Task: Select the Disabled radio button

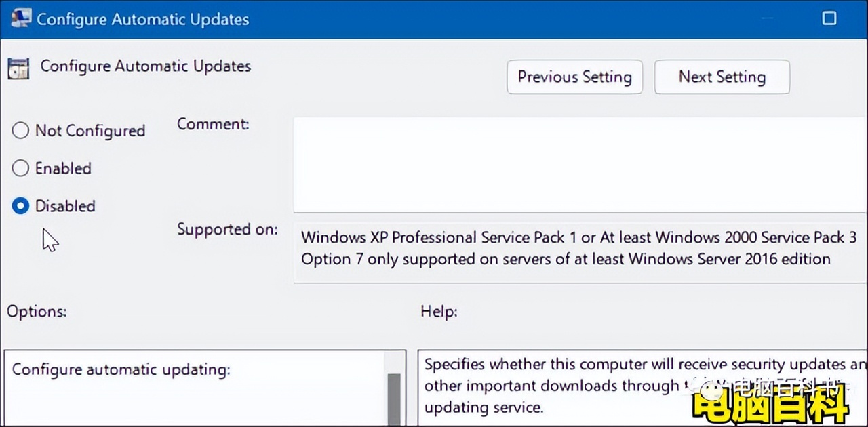Action: point(20,206)
